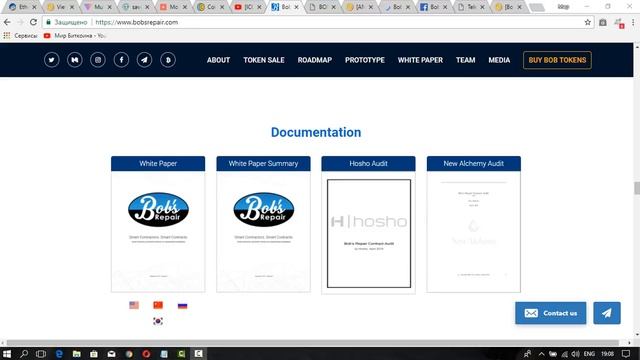Screen dimensions: 640x360
Task: Open the Hosho Audit document thumbnail
Action: pyautogui.click(x=369, y=233)
